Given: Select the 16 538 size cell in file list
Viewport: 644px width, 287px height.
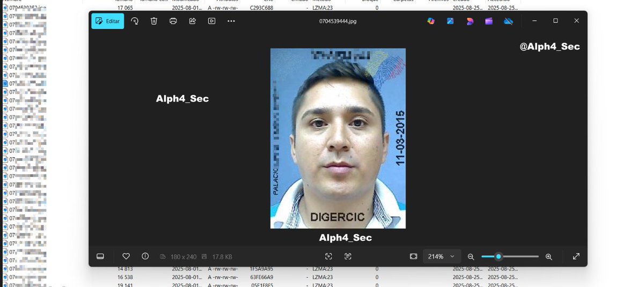Looking at the screenshot, I should point(125,277).
